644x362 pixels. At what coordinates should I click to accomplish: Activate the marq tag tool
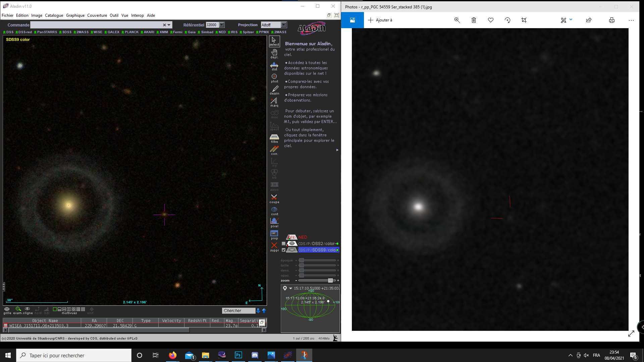274,102
